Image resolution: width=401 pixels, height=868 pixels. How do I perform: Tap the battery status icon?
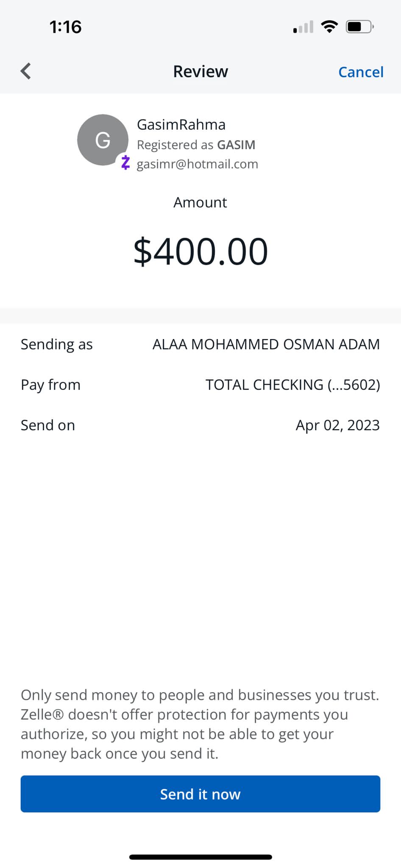359,27
